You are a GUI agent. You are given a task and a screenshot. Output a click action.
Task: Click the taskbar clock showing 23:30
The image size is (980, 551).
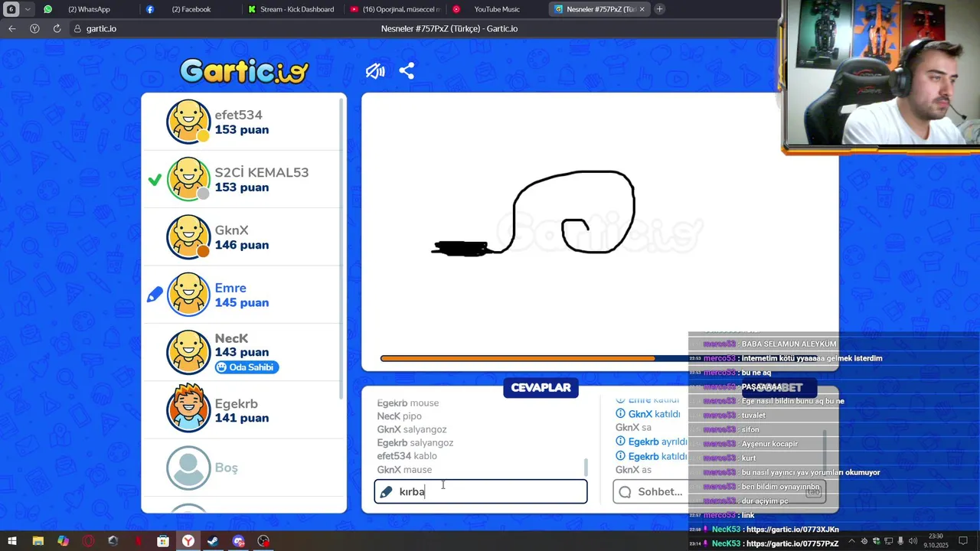936,541
